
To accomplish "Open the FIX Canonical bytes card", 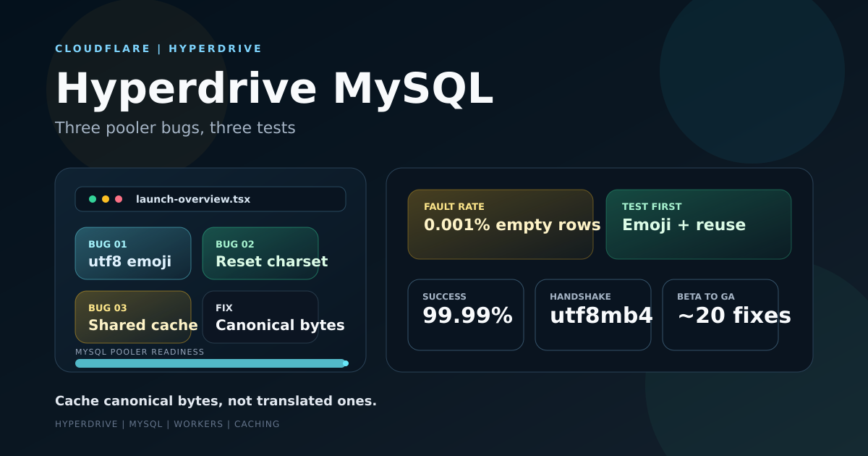I will pyautogui.click(x=260, y=317).
